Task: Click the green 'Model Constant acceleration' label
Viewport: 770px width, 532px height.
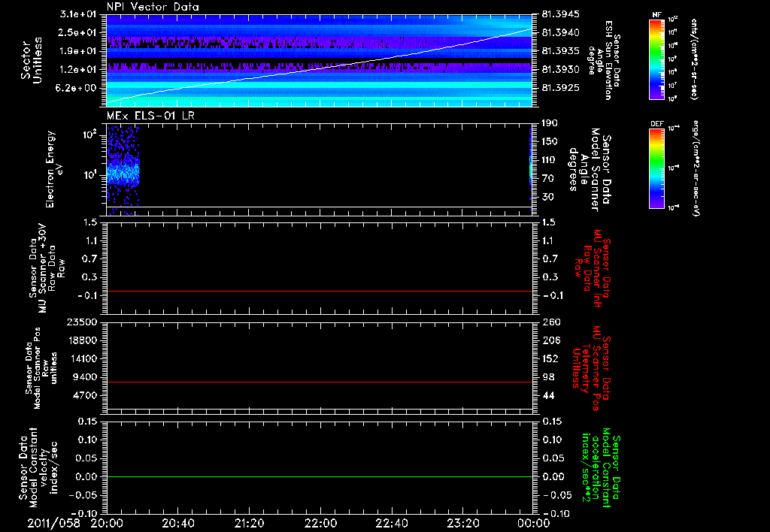Action: 601,466
